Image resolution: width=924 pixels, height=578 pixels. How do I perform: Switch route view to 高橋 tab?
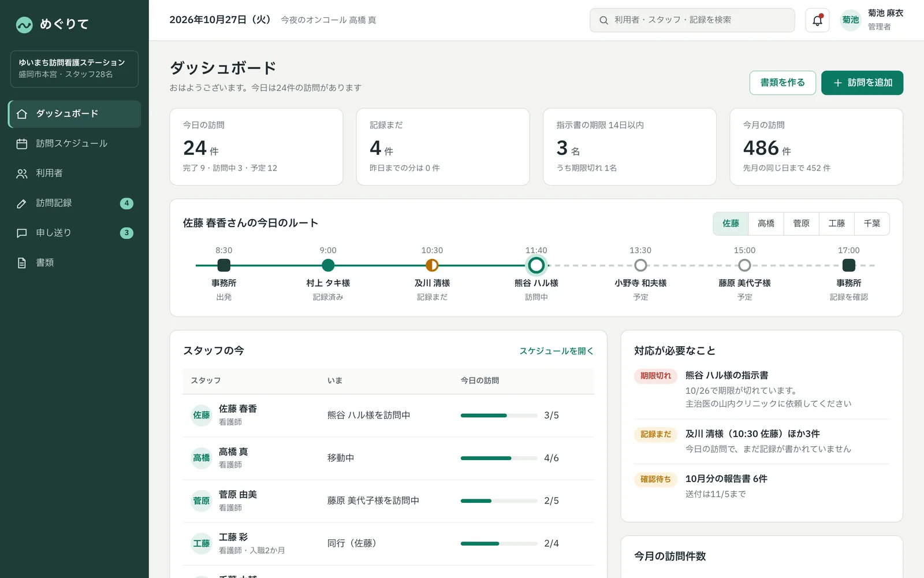click(766, 224)
